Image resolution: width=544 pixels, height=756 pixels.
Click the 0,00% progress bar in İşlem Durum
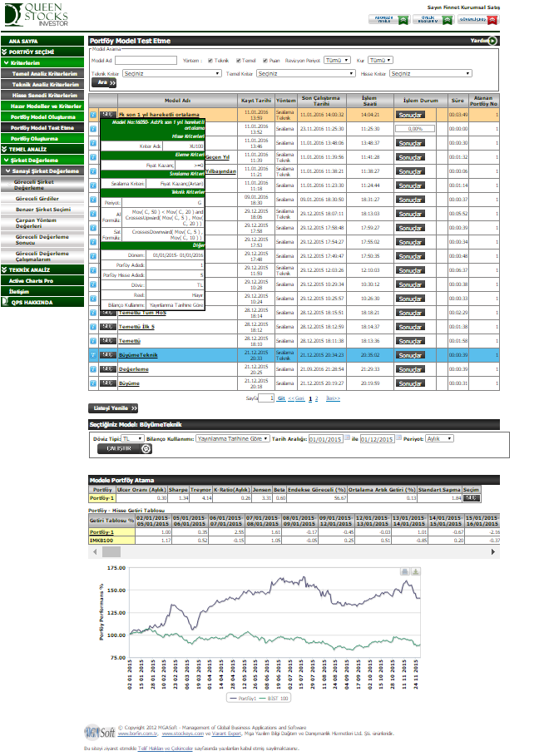[415, 129]
